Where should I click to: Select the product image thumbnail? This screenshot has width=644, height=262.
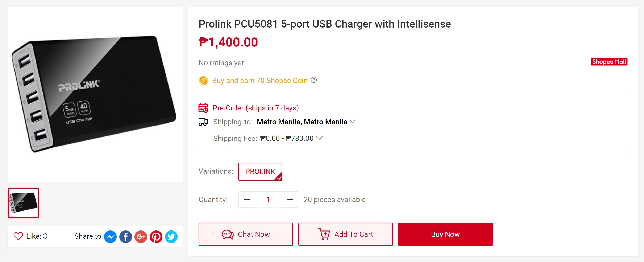(x=23, y=203)
